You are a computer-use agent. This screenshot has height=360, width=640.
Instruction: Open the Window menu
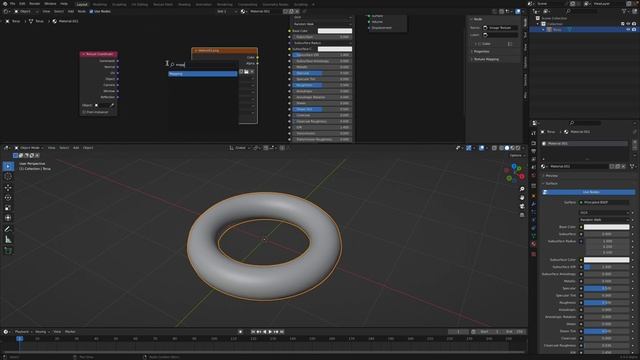[50, 4]
